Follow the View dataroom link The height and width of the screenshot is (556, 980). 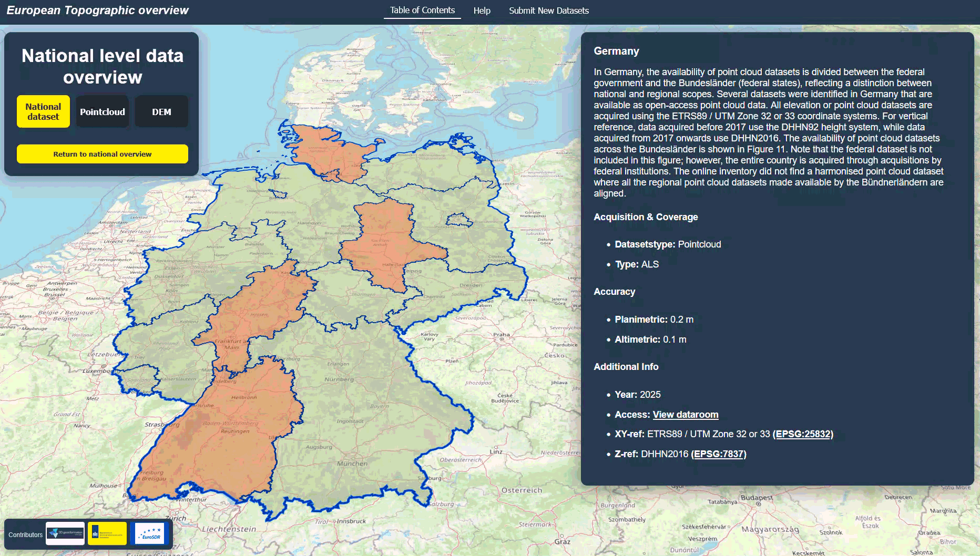[x=685, y=415]
